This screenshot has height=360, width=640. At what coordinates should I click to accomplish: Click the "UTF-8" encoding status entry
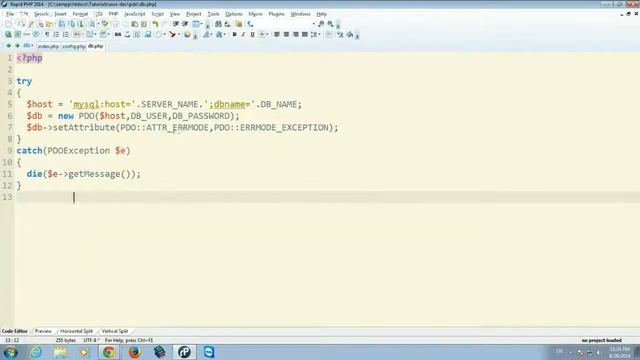91,340
